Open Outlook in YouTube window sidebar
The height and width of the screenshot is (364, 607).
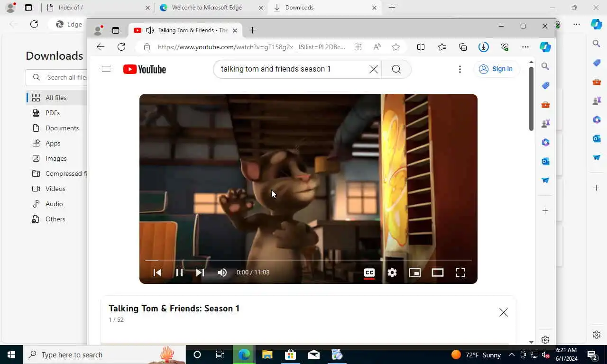pos(545,161)
